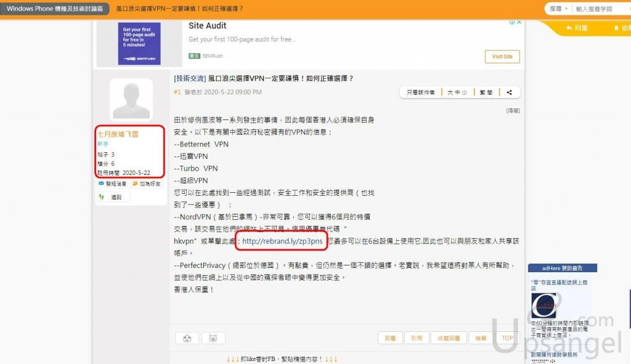Quote the post with 引用 button
Image resolution: width=631 pixels, height=364 pixels.
pyautogui.click(x=417, y=338)
